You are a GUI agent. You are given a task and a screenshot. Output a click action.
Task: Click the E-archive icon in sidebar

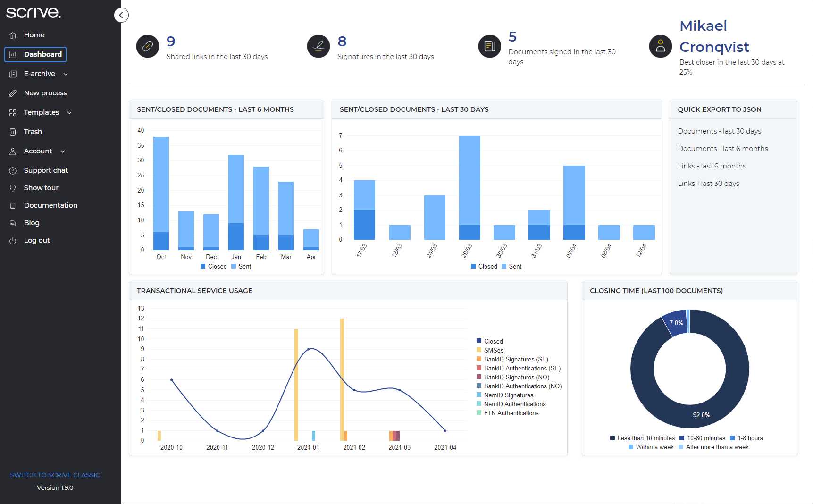pyautogui.click(x=13, y=74)
